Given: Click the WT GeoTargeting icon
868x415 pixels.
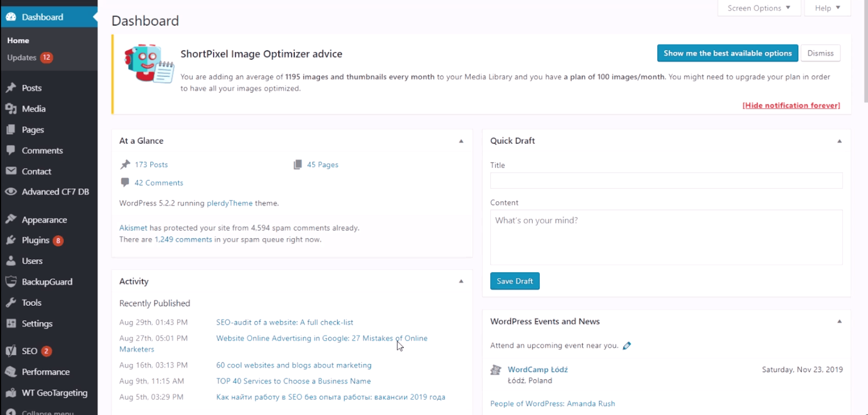Looking at the screenshot, I should pyautogui.click(x=11, y=393).
